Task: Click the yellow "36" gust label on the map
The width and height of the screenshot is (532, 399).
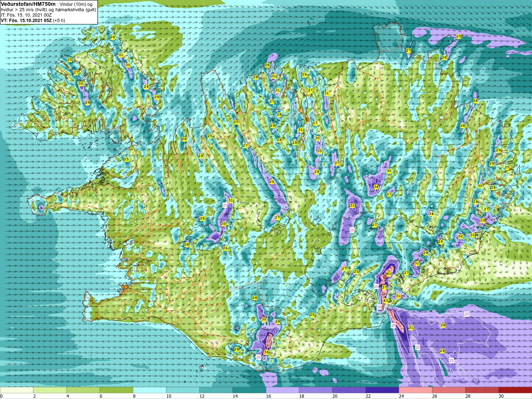Action: (x=266, y=352)
